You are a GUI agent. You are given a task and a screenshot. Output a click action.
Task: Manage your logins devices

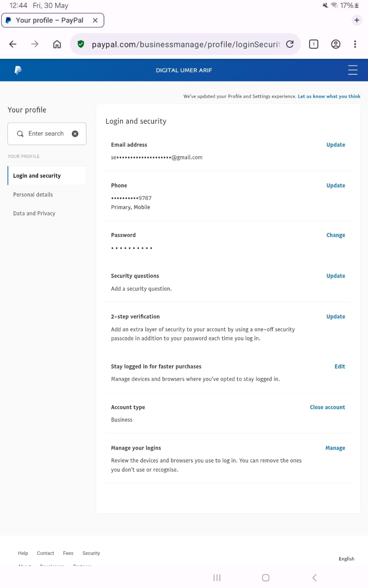[x=335, y=448]
